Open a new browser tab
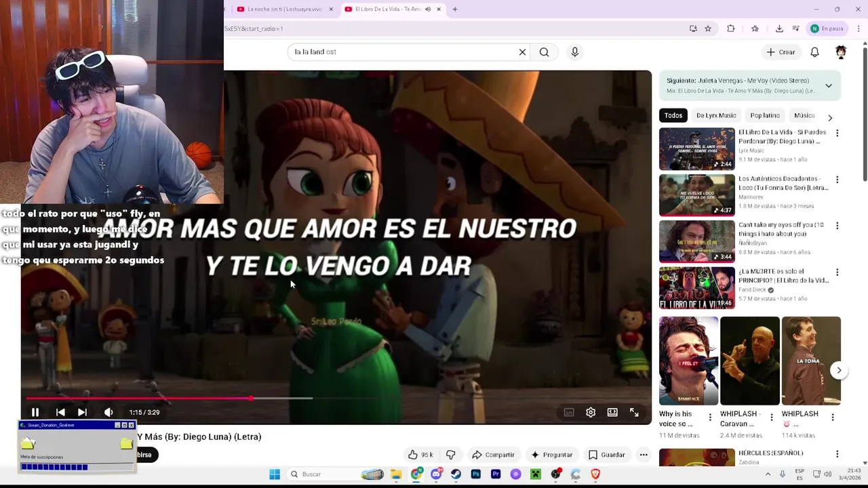 pos(455,9)
